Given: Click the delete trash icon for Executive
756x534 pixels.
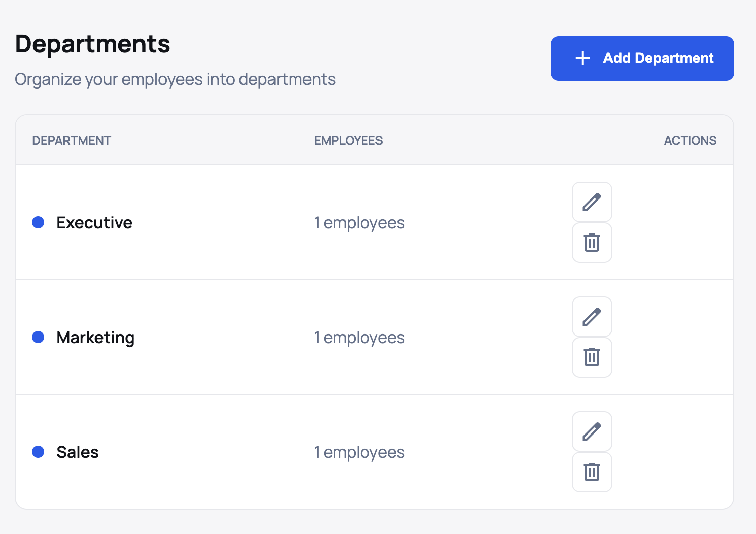Looking at the screenshot, I should pos(592,243).
